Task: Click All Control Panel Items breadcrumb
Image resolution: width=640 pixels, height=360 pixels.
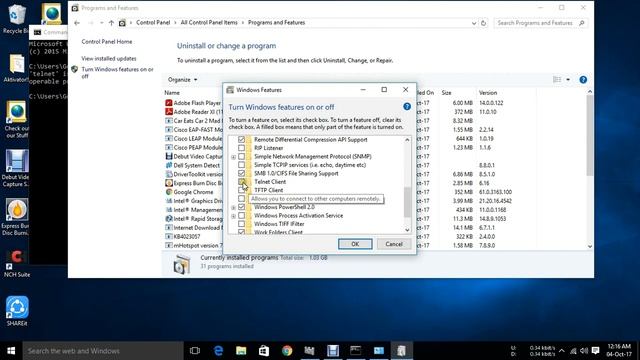Action: (x=209, y=22)
